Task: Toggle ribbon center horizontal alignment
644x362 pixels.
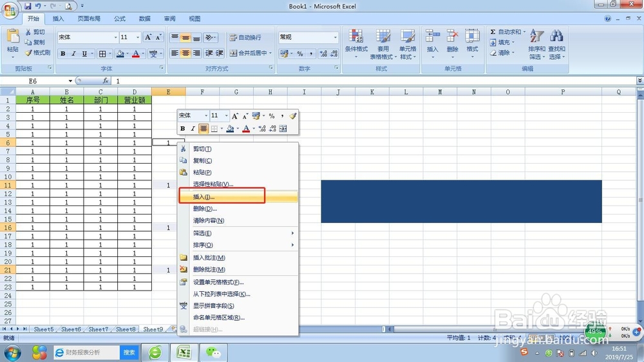Action: (185, 53)
